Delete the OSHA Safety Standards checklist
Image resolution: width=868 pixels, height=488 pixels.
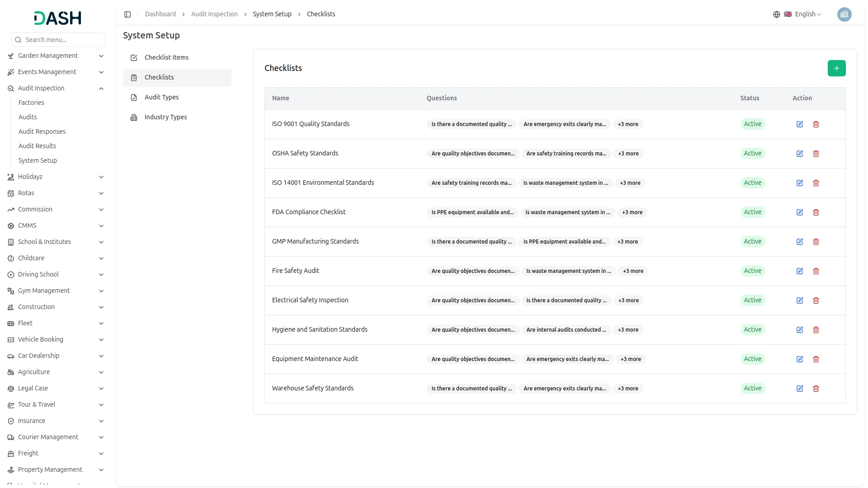[x=816, y=154]
